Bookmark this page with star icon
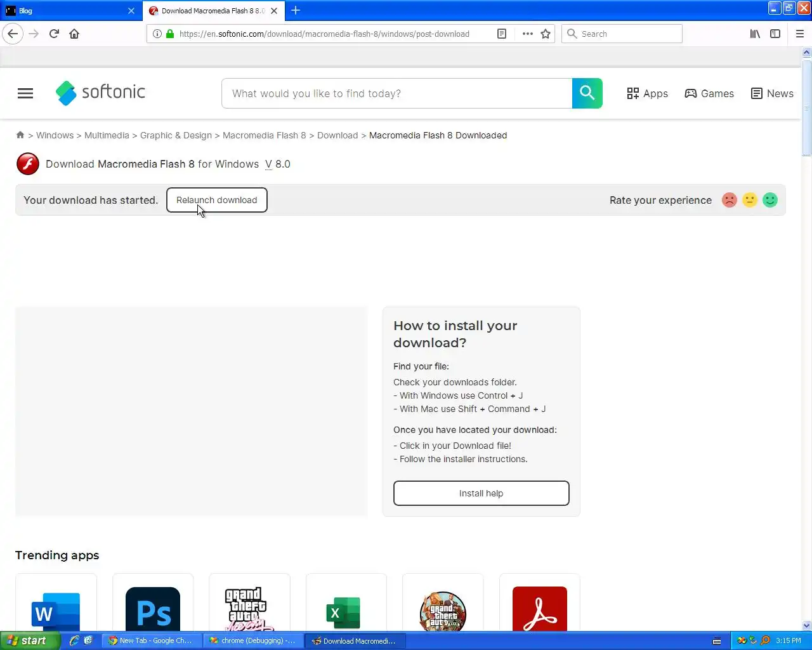Viewport: 812px width, 650px height. (546, 34)
